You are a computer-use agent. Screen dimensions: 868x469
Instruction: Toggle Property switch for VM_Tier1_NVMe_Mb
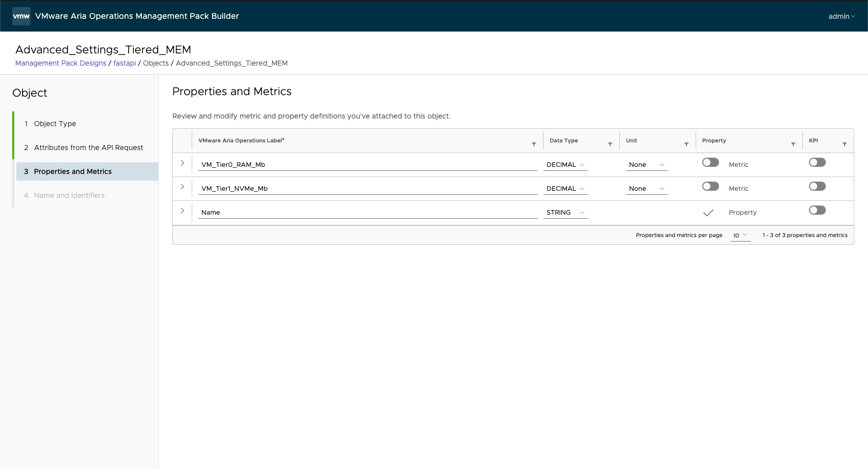click(x=710, y=186)
